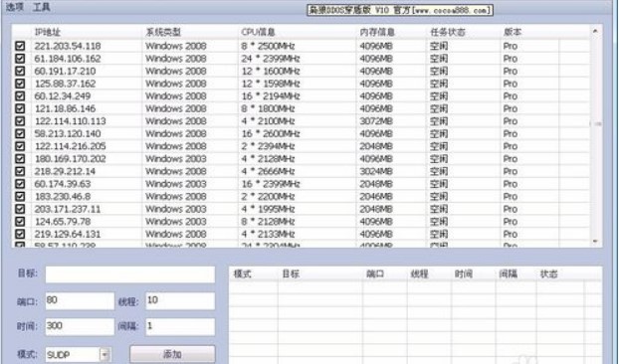
Task: Click IP text 58.213.120.140
Action: 68,133
